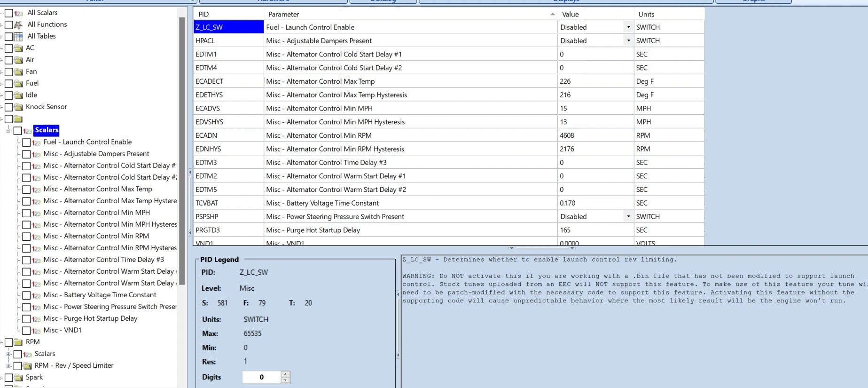Sort by the PID column header
The height and width of the screenshot is (388, 868).
(228, 14)
